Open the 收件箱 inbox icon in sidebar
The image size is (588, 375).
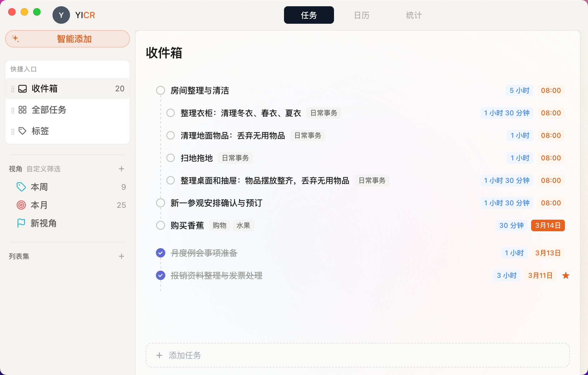[x=22, y=89]
